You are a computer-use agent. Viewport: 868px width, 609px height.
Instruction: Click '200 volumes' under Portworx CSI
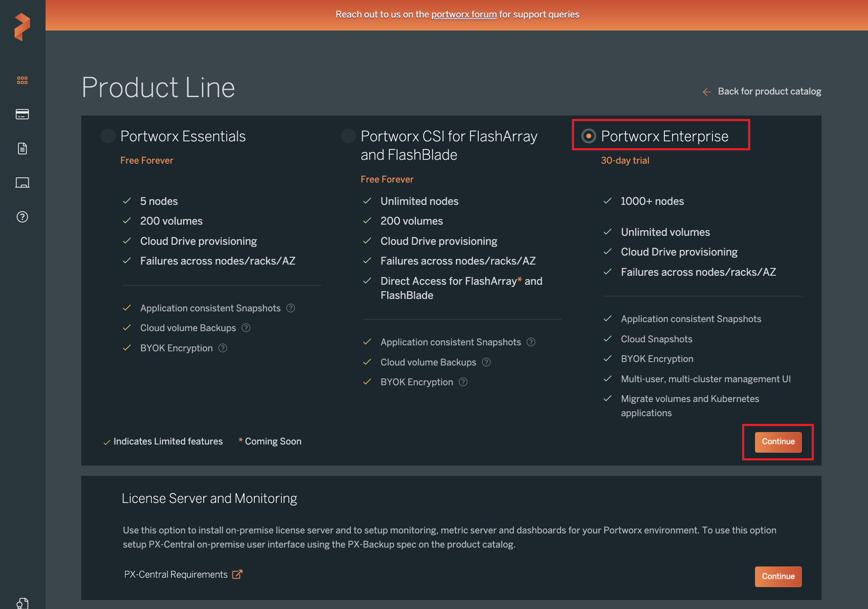click(x=411, y=221)
